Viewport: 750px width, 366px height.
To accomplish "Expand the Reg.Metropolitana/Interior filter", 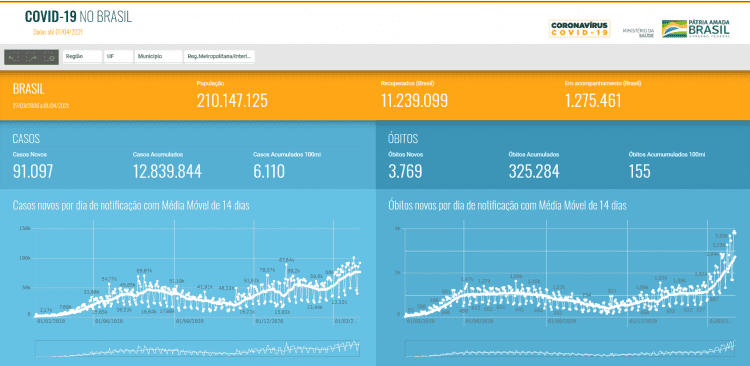I will pos(220,56).
